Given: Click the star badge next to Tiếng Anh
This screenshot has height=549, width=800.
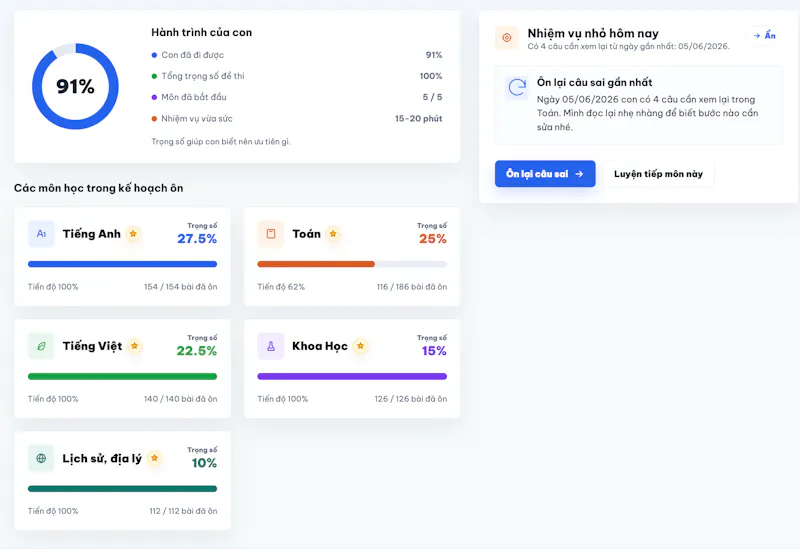Looking at the screenshot, I should [133, 234].
